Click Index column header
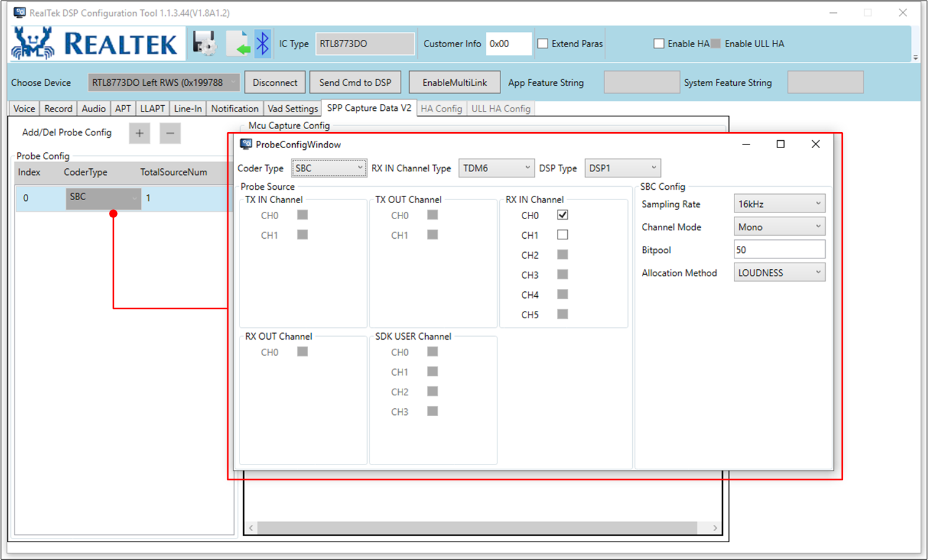928x560 pixels. coord(29,172)
